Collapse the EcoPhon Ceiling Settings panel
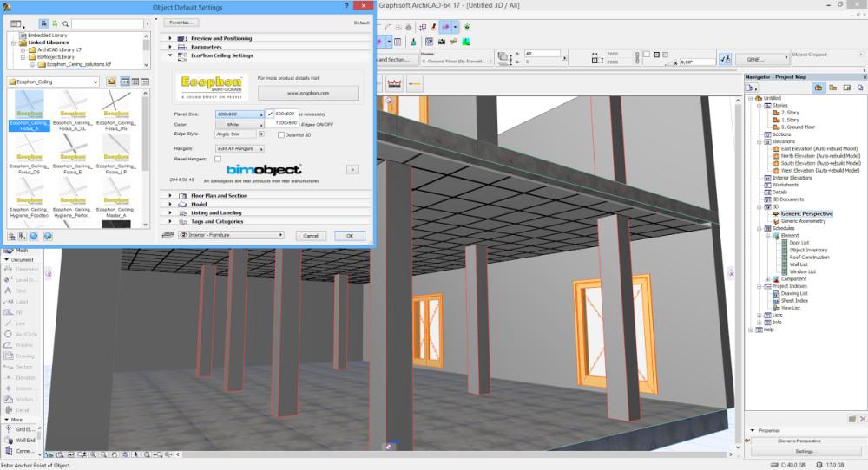 [170, 55]
